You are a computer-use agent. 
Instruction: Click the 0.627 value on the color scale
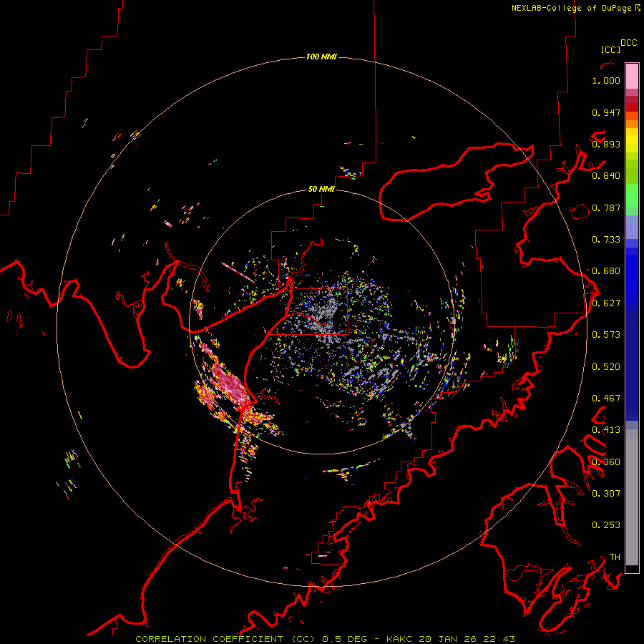tap(606, 303)
